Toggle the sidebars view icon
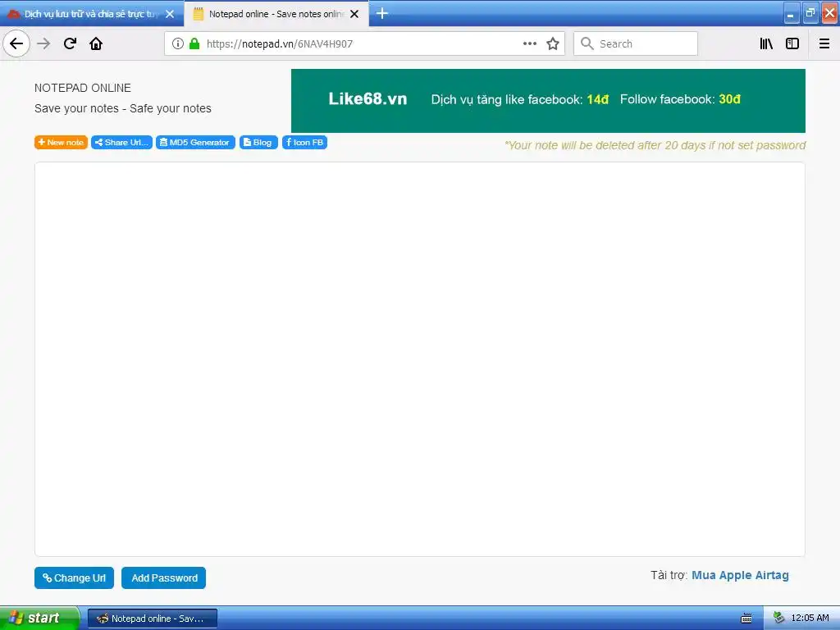The height and width of the screenshot is (630, 840). (x=792, y=43)
